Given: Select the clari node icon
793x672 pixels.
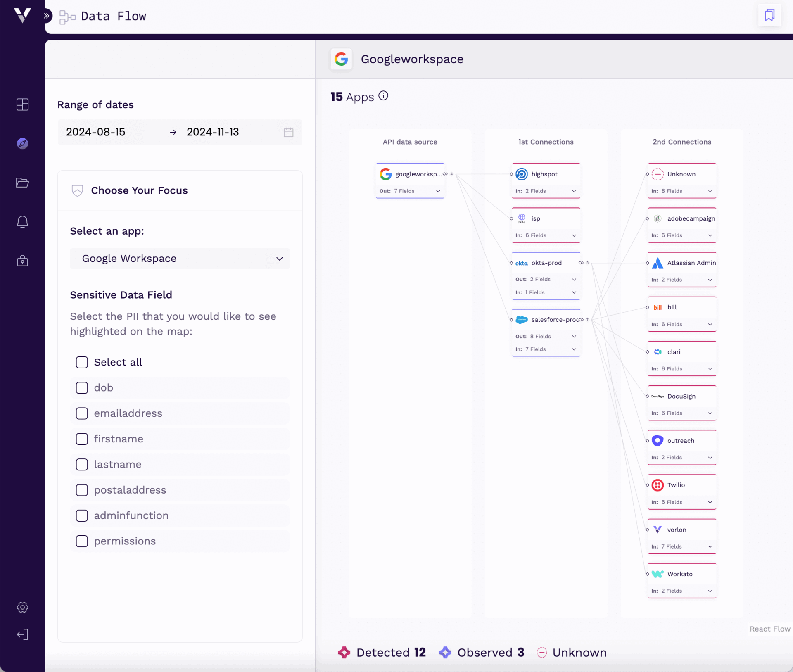Looking at the screenshot, I should (658, 352).
